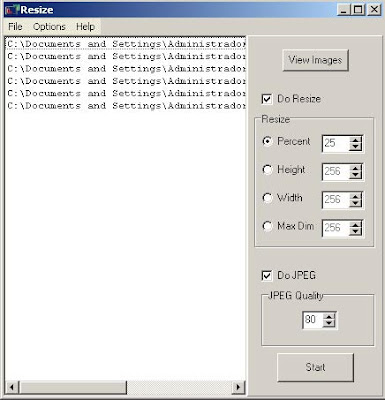This screenshot has width=385, height=400.
Task: Click into the Width value field
Action: point(336,200)
